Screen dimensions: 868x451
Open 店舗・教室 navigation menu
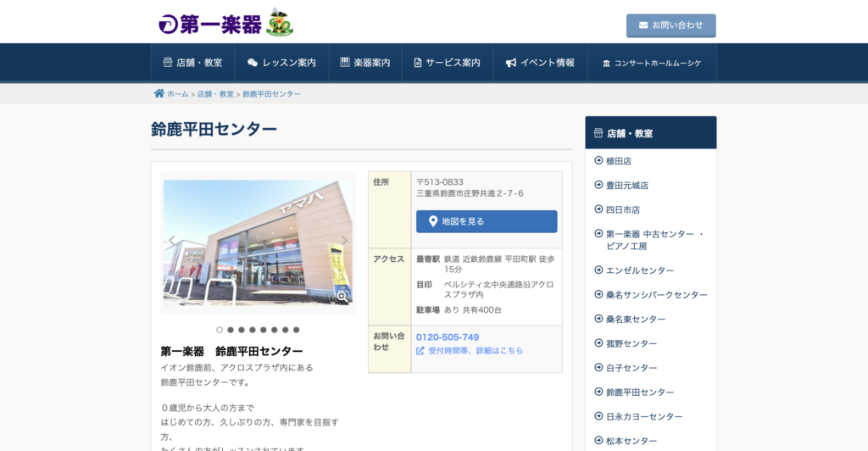point(192,63)
